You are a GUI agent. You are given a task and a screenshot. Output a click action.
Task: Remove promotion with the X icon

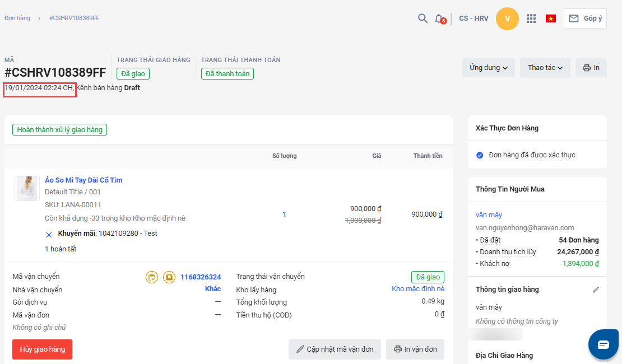[49, 234]
